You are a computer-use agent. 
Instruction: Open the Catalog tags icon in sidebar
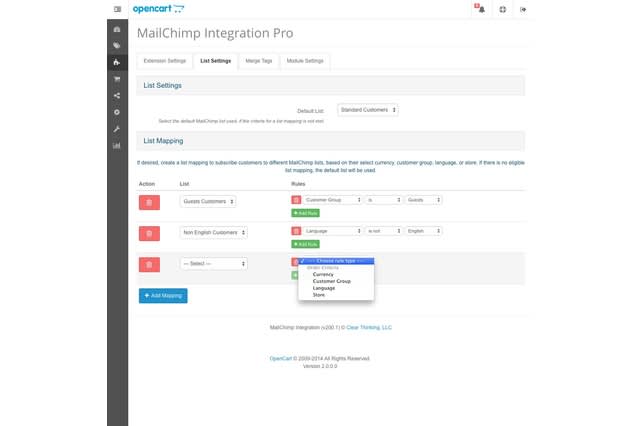pos(117,46)
